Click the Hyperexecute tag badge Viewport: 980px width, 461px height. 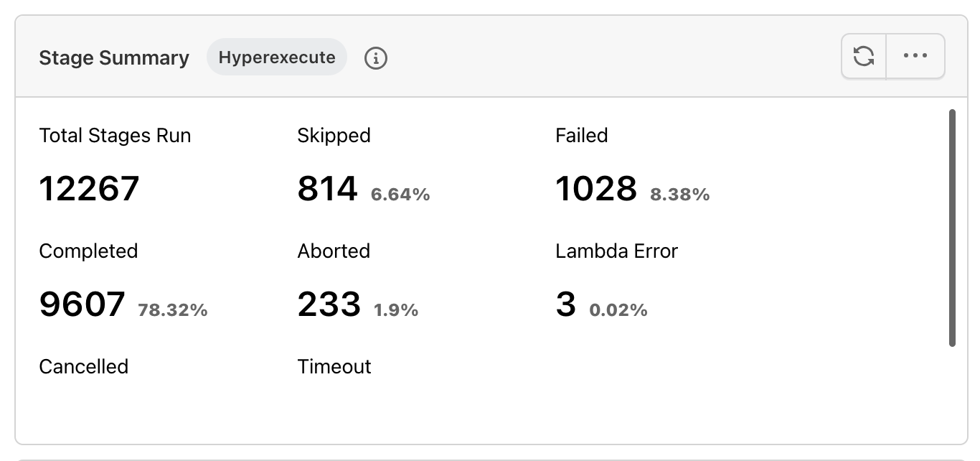tap(277, 57)
